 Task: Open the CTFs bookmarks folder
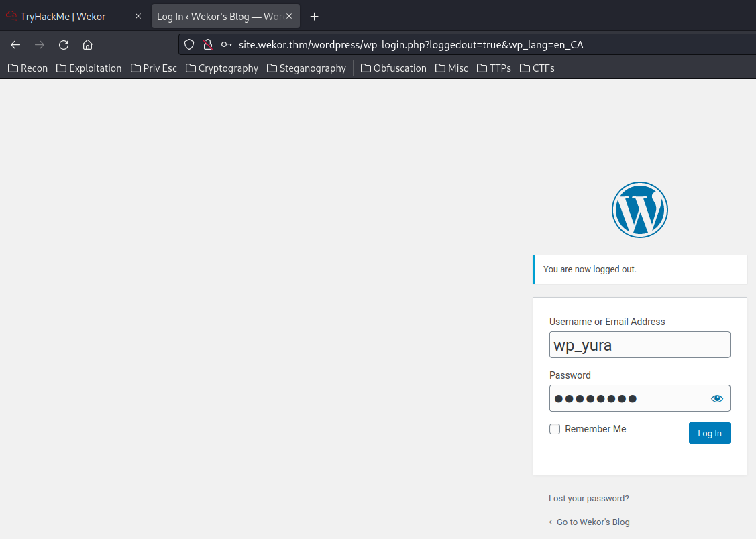pyautogui.click(x=537, y=68)
